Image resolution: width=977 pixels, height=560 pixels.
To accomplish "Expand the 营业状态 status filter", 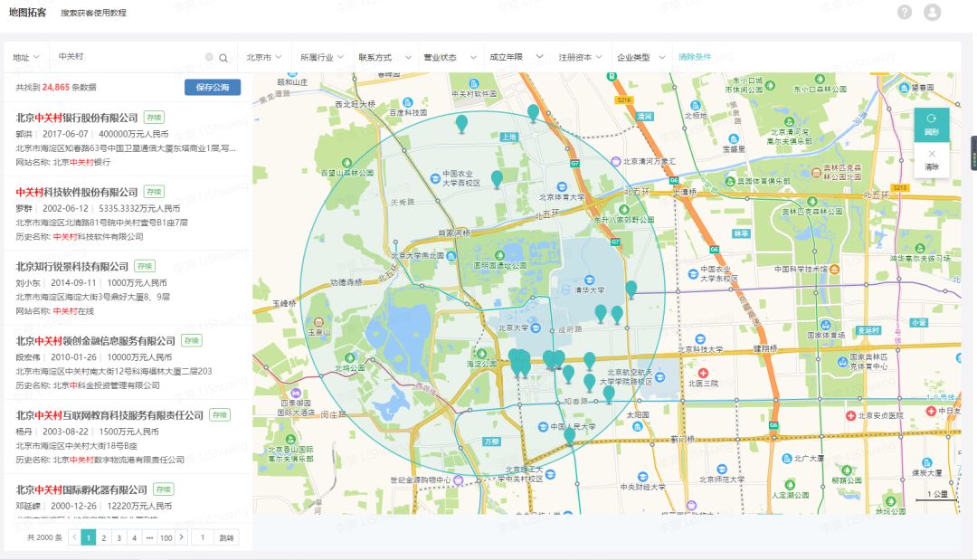I will 450,57.
